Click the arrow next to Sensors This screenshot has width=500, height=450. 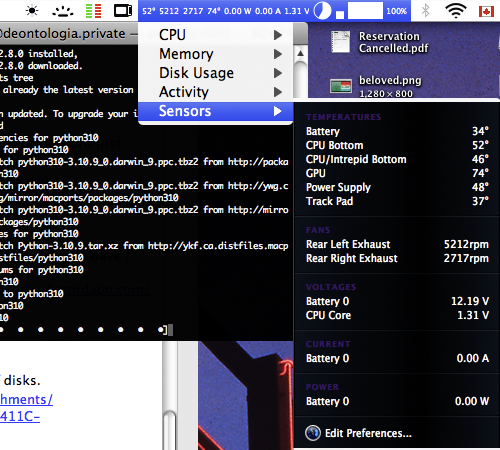click(x=278, y=111)
